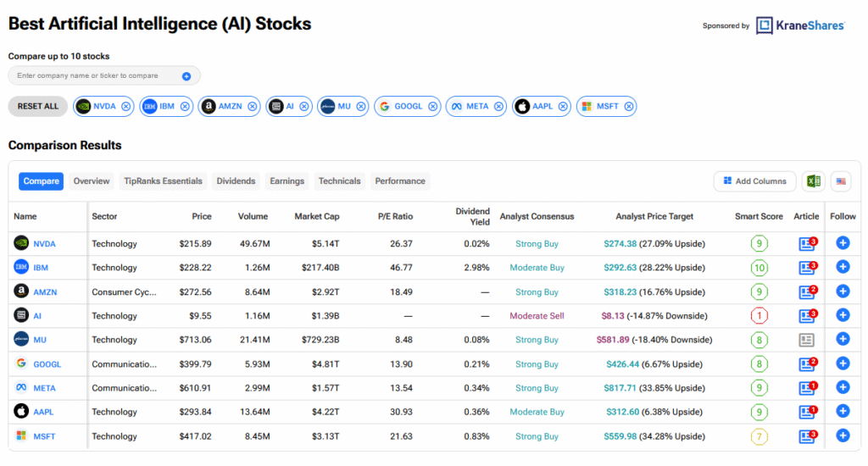Viewport: 868px width, 466px height.
Task: Open the NVDA article news icon
Action: tap(807, 243)
